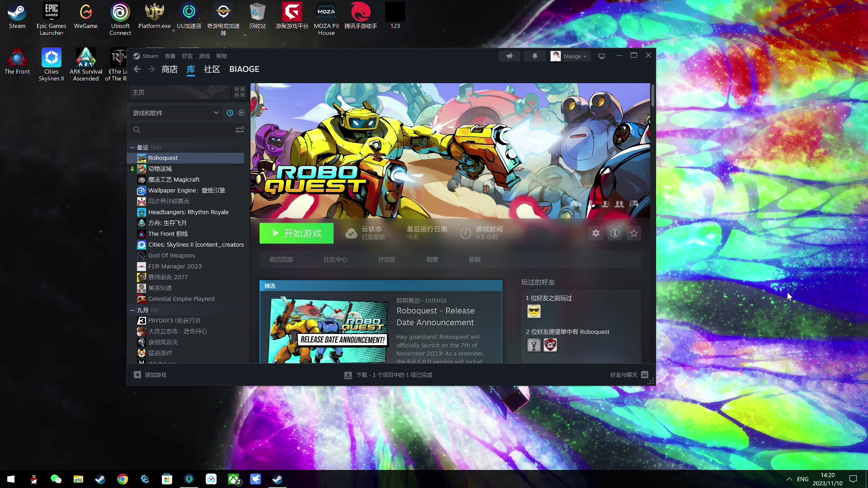Switch to Big Picture mode via monitor icon

[602, 56]
